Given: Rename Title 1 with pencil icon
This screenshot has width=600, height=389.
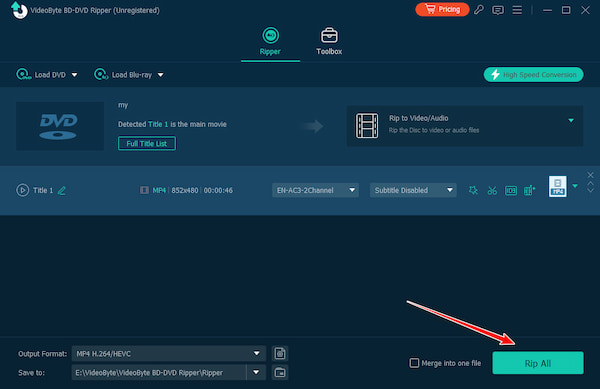Looking at the screenshot, I should click(x=62, y=190).
